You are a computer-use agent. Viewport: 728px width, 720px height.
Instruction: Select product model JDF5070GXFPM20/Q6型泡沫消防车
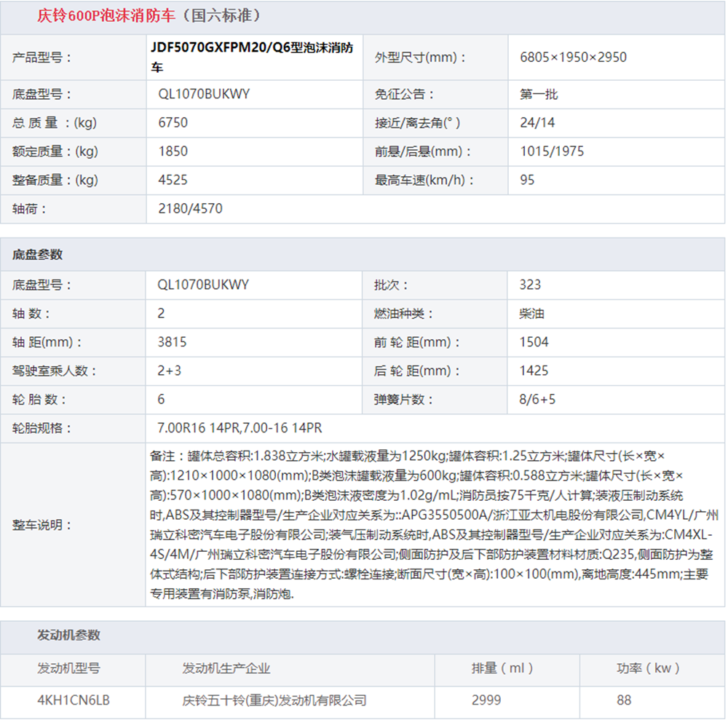click(252, 57)
